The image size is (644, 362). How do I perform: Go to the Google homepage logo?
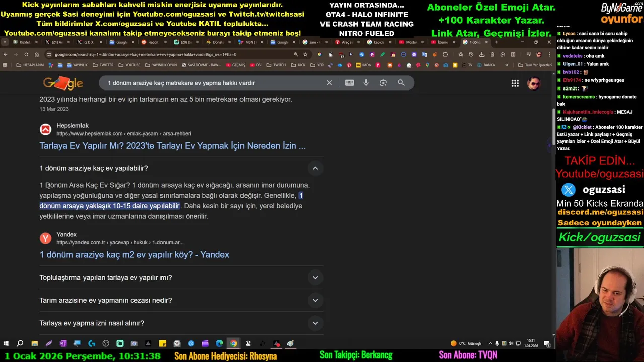(63, 83)
